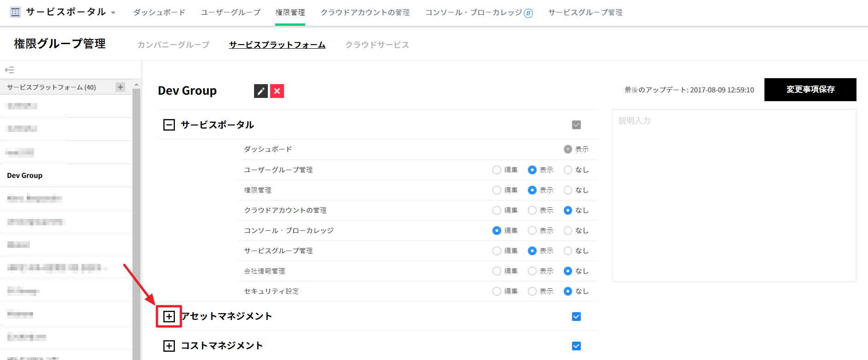This screenshot has width=868, height=360.
Task: Click the pencil edit icon beside Dev Group
Action: (x=260, y=91)
